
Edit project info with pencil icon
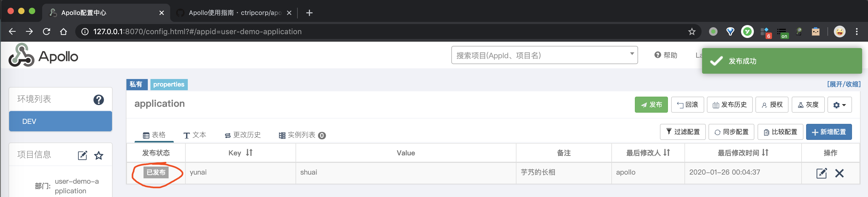point(82,155)
